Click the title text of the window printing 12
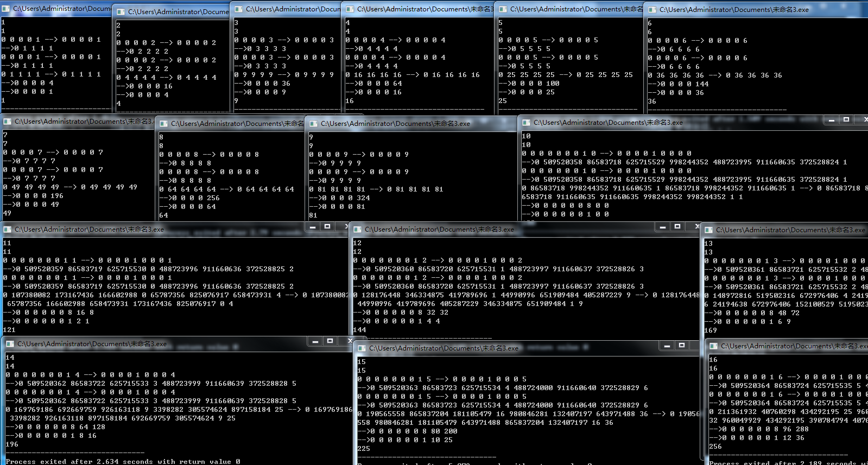Viewport: 868px width, 465px height. (439, 230)
